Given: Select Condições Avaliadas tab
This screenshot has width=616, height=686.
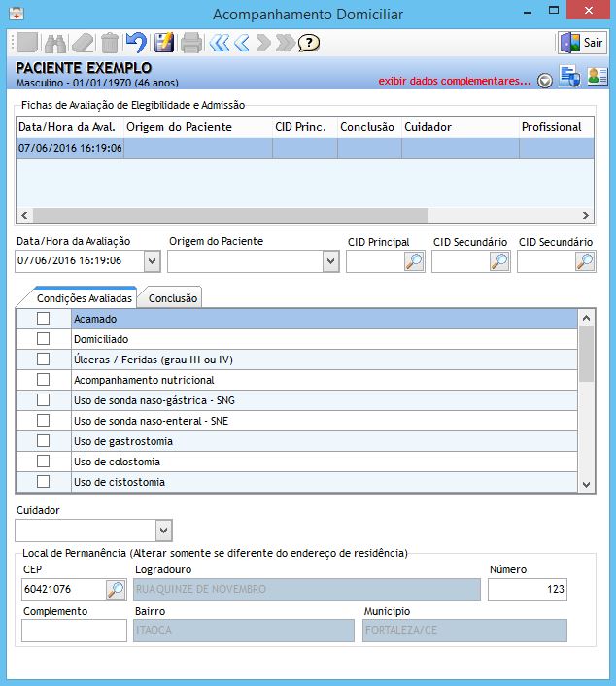Looking at the screenshot, I should (x=84, y=298).
